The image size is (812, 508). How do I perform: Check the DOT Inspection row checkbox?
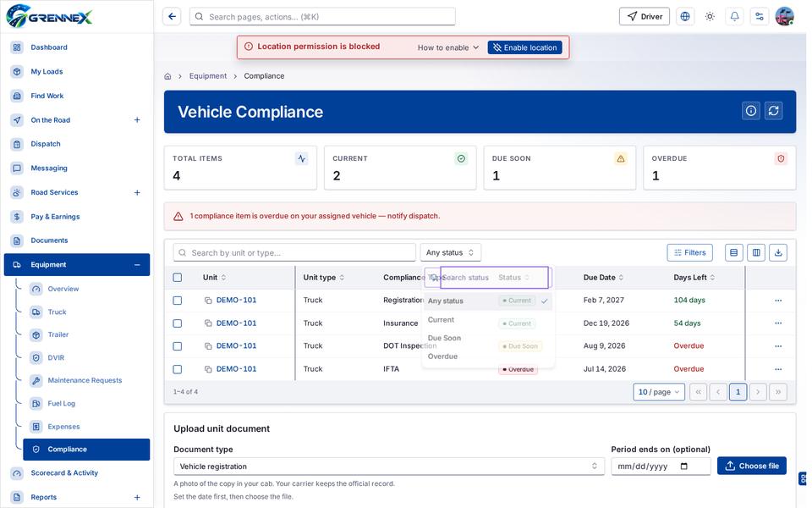[177, 345]
